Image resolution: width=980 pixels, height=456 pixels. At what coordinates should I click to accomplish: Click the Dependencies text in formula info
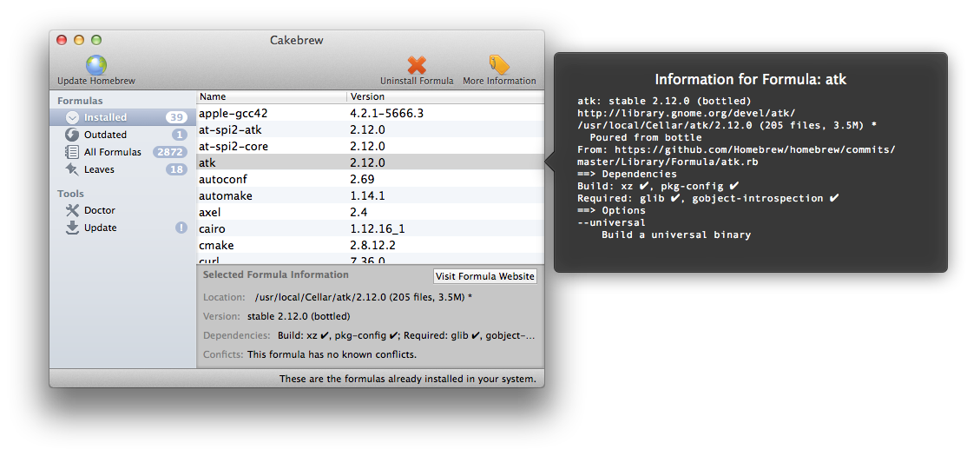tap(406, 336)
